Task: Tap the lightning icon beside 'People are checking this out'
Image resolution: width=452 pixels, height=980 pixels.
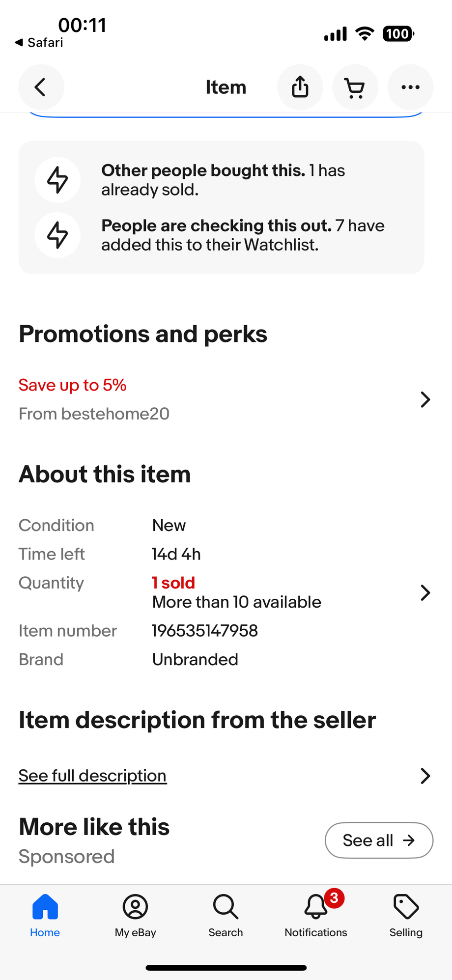Action: 57,235
